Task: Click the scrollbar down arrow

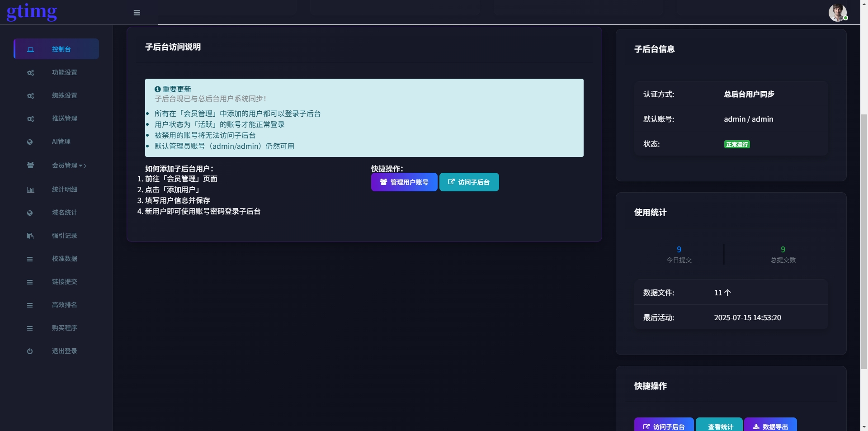Action: point(864,426)
